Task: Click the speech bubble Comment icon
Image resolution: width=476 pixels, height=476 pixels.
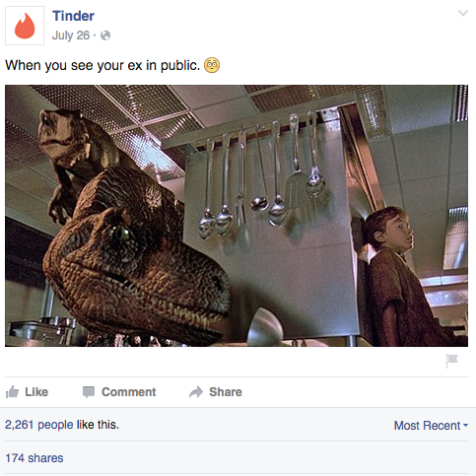Action: point(89,392)
